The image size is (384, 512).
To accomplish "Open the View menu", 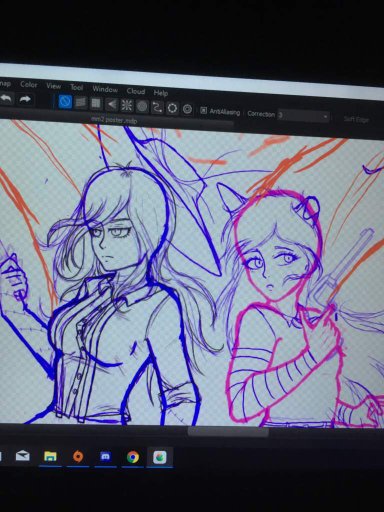I will click(53, 86).
